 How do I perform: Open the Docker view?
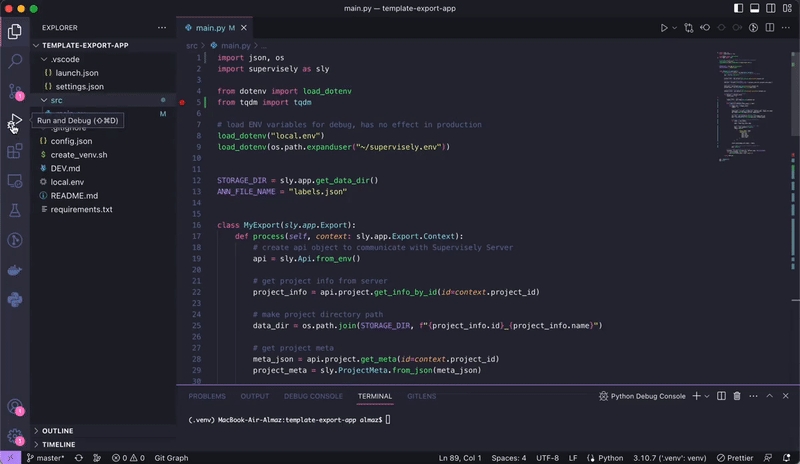15,270
